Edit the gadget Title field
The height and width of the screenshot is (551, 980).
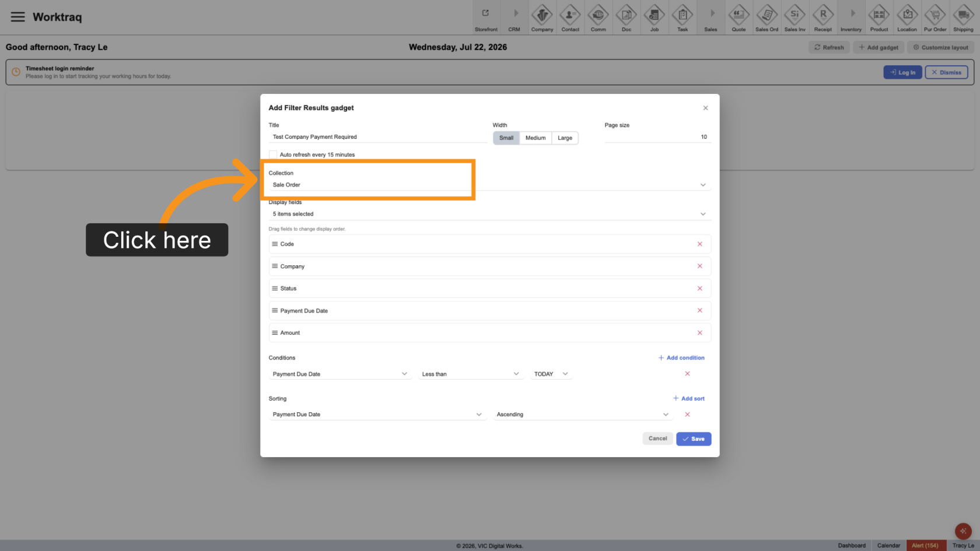(377, 137)
